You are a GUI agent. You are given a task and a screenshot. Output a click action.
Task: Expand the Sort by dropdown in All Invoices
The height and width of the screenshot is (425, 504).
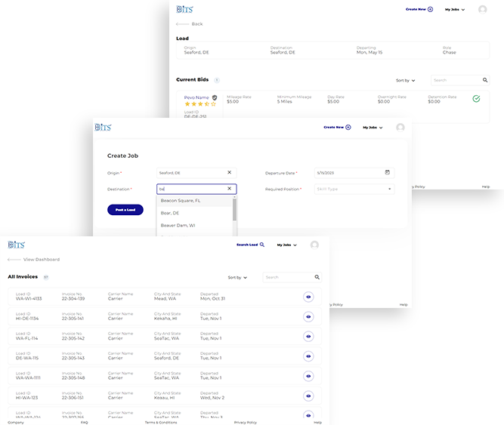(237, 278)
